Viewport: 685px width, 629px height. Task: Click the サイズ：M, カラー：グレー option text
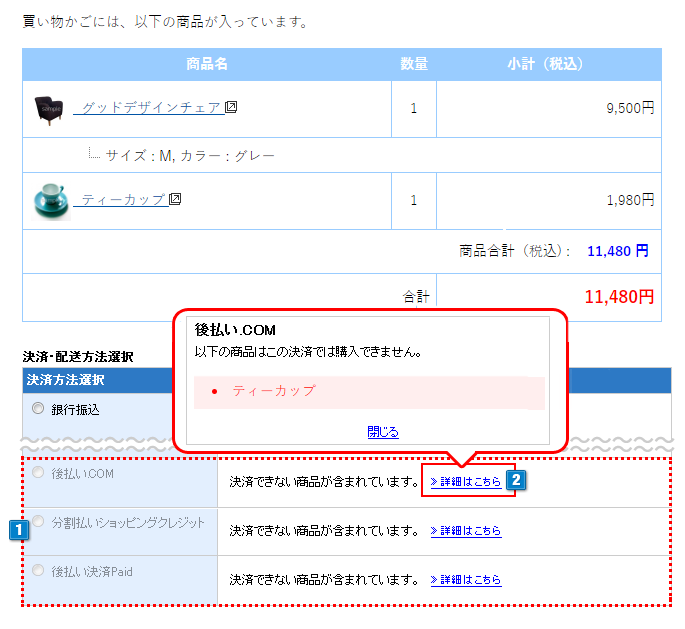190,156
